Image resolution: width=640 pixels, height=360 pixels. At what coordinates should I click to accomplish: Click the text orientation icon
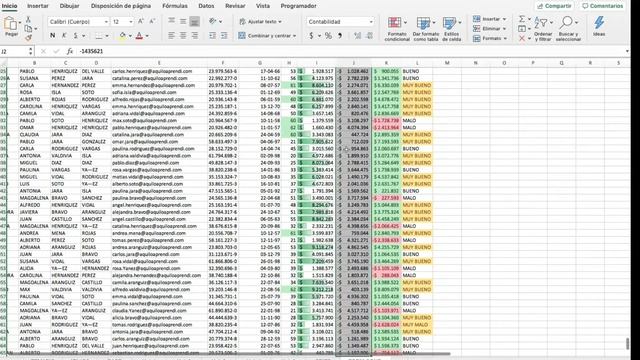(213, 21)
